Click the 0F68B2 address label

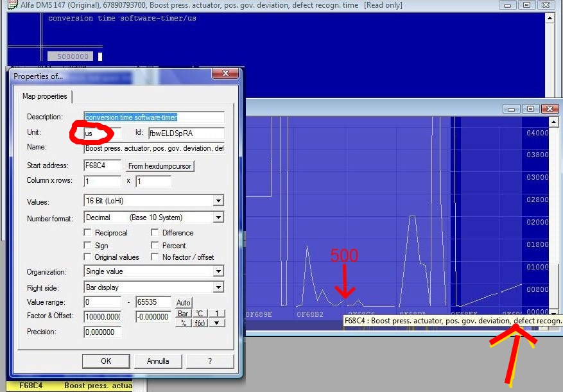[310, 315]
